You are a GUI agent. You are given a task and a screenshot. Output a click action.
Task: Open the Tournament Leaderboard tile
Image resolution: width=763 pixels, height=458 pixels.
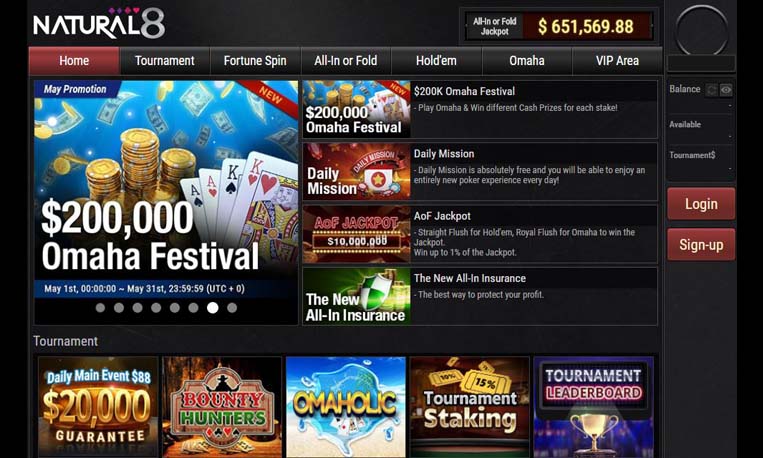tap(594, 407)
